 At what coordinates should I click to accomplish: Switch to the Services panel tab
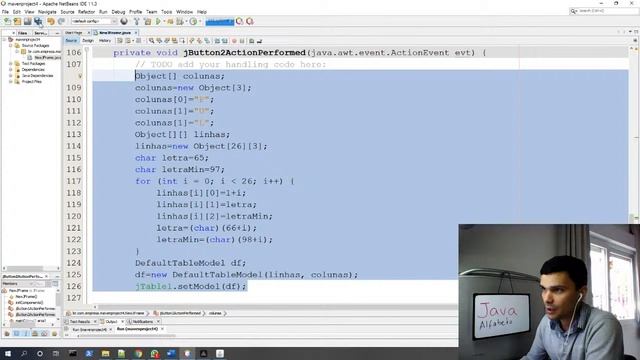pyautogui.click(x=40, y=33)
